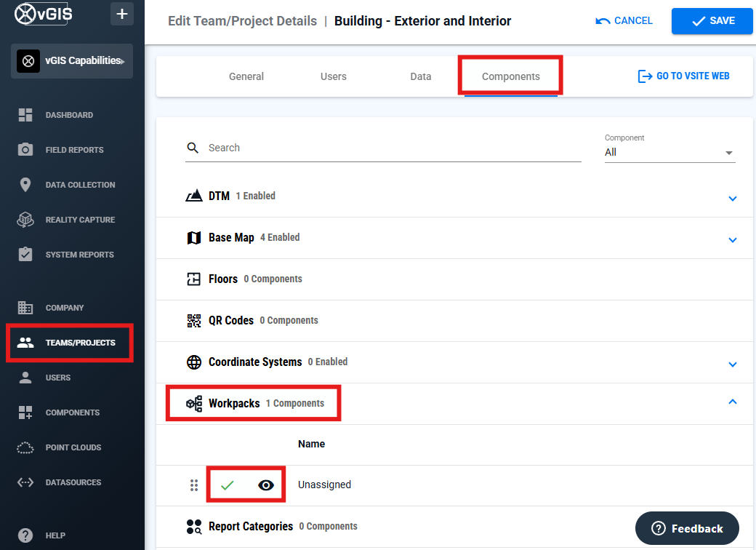Click the Unassigned workpack name
756x550 pixels.
click(324, 485)
